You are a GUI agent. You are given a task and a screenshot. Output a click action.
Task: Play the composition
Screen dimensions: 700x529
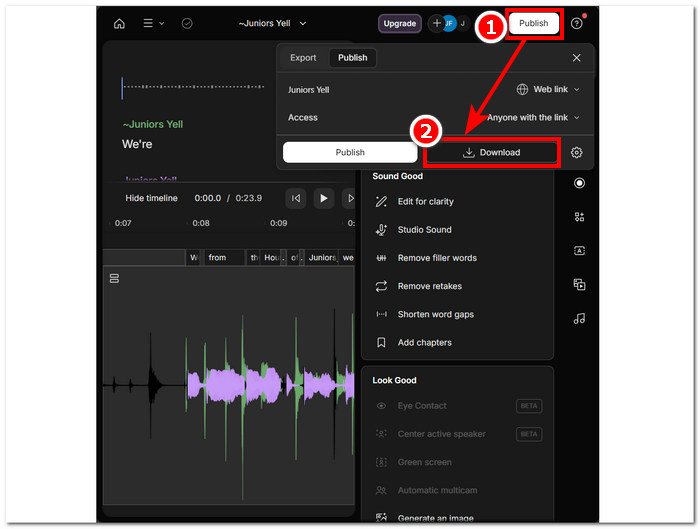click(x=324, y=198)
